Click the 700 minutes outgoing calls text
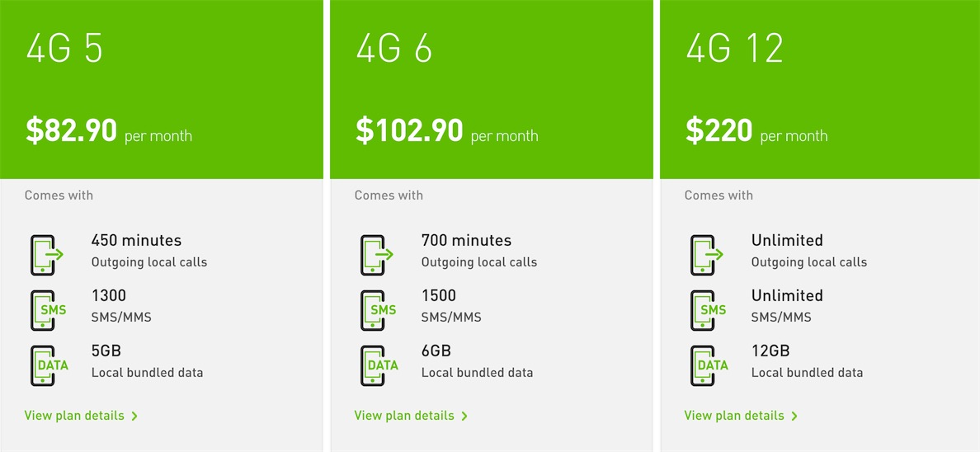The image size is (980, 452). [x=478, y=251]
